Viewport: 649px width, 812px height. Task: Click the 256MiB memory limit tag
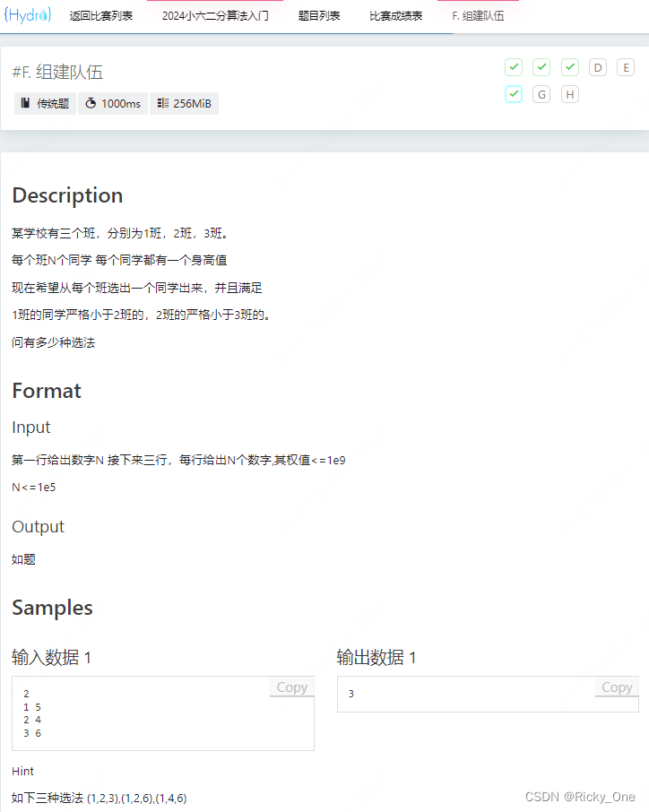pos(185,104)
